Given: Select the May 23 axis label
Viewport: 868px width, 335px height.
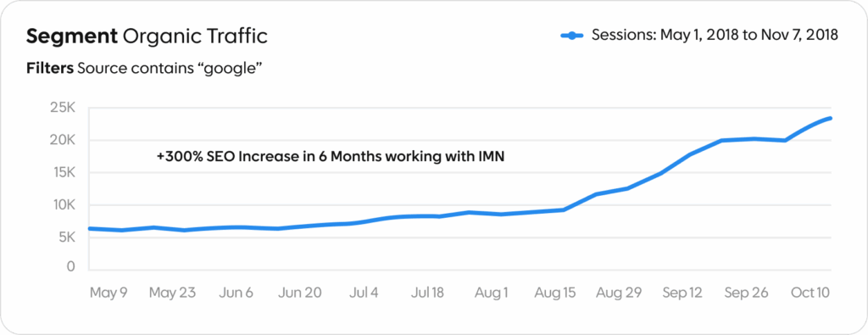Looking at the screenshot, I should tap(173, 293).
